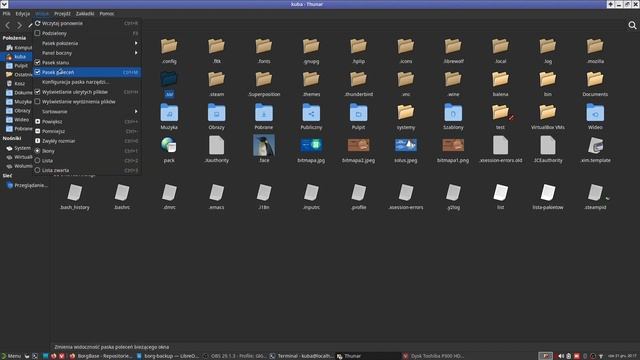Go back with the back arrow

7,25
